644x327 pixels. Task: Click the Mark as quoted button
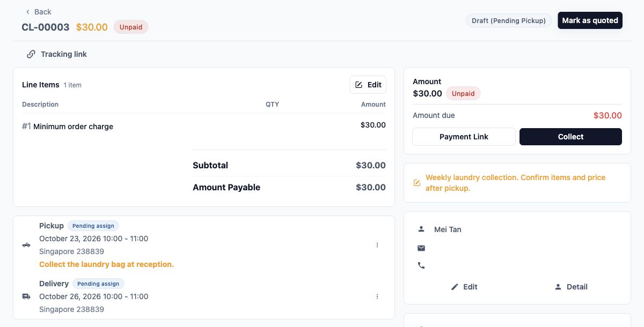pyautogui.click(x=590, y=20)
